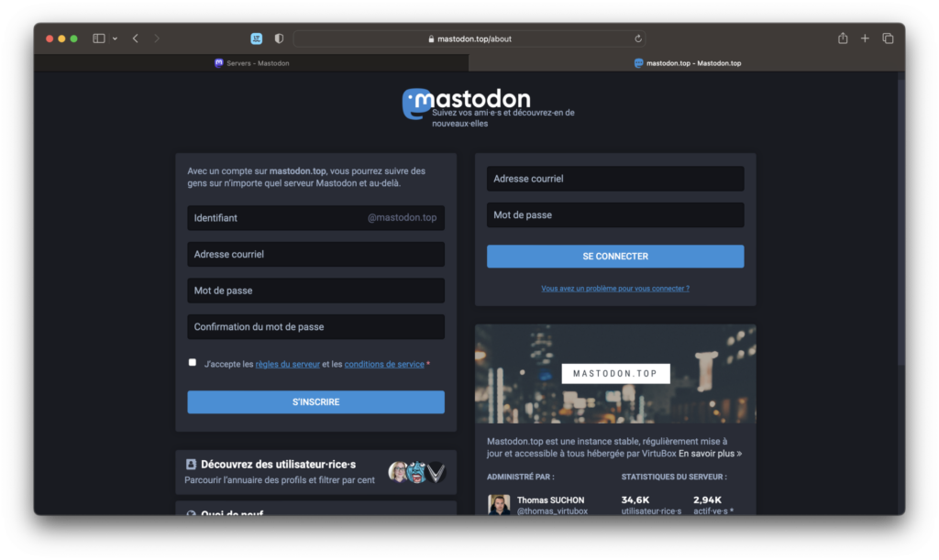Open the privacy shield report icon
This screenshot has height=560, width=939.
(279, 38)
